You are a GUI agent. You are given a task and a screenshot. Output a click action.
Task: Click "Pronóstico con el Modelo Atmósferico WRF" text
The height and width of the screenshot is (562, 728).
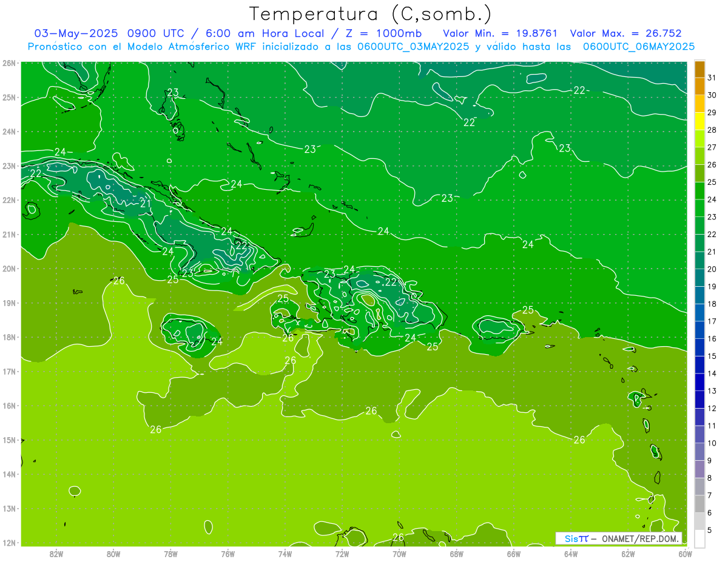pyautogui.click(x=143, y=46)
